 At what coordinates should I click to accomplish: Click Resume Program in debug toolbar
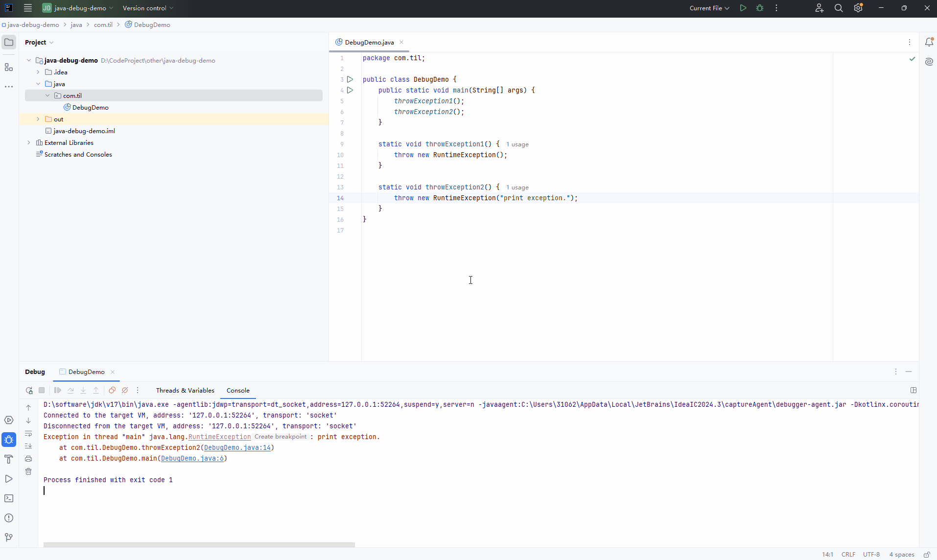pyautogui.click(x=58, y=390)
